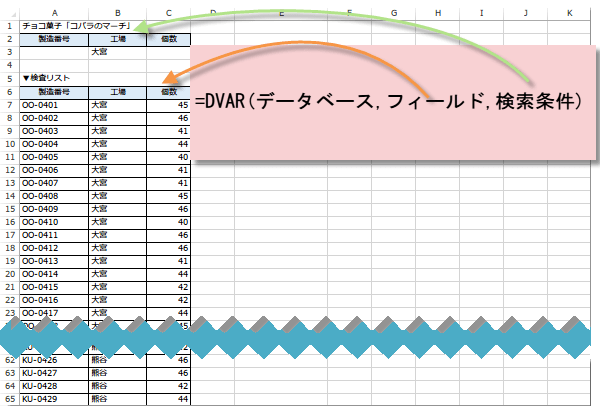Select row 1 header
This screenshot has height=406, width=600.
pos(10,26)
